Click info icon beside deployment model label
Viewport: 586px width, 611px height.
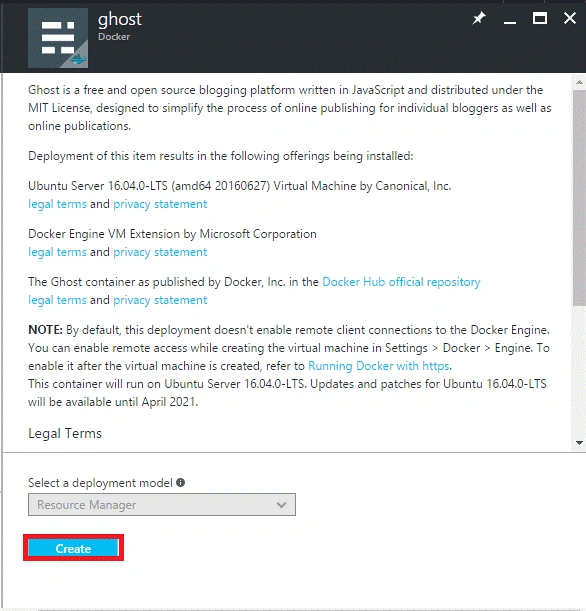(180, 482)
